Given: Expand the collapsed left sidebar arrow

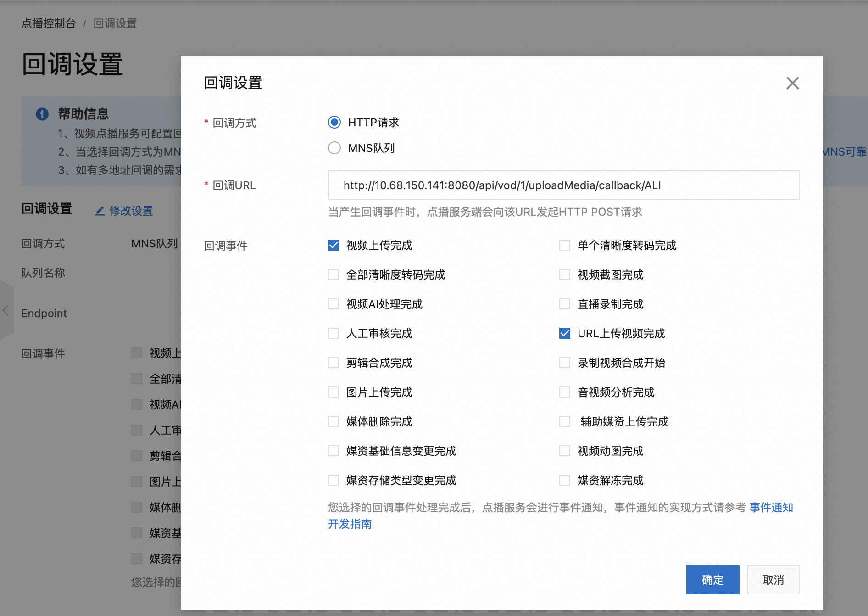Looking at the screenshot, I should 6,310.
